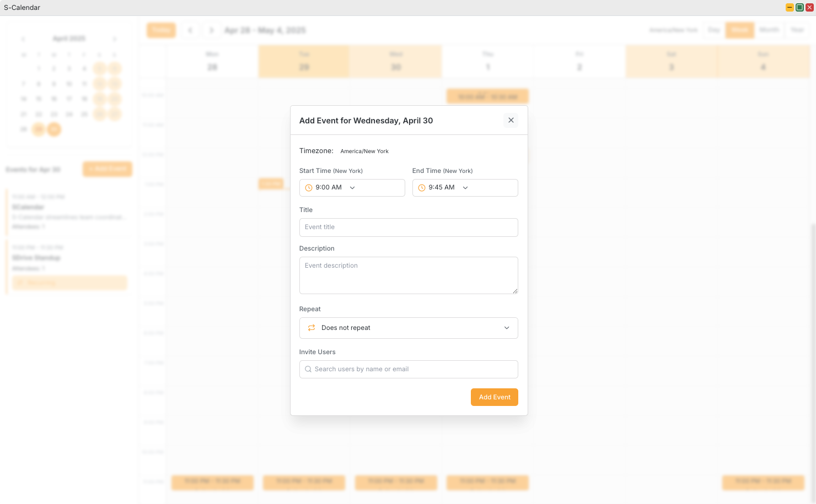Image resolution: width=816 pixels, height=504 pixels.
Task: Click the description box resize handle
Action: coord(515,291)
